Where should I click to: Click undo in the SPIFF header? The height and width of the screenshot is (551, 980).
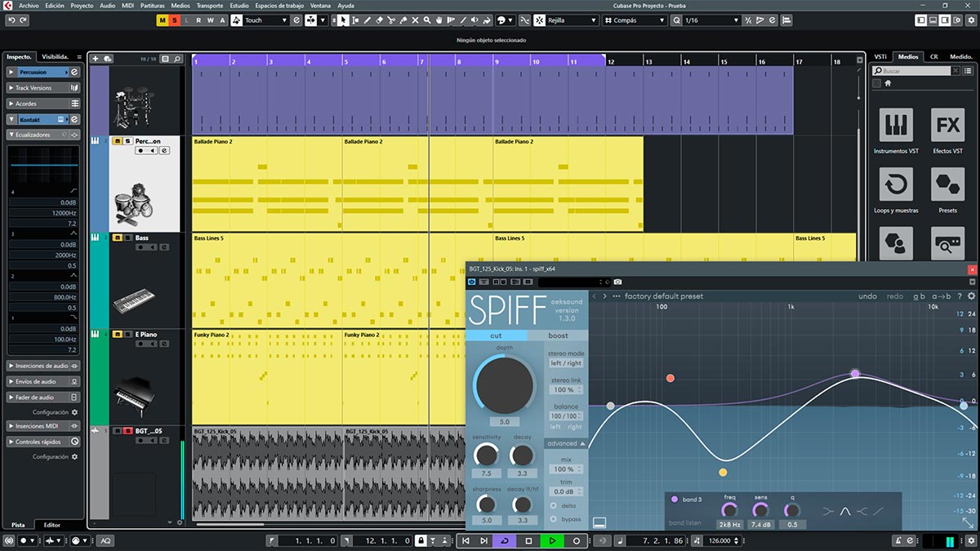tap(867, 296)
